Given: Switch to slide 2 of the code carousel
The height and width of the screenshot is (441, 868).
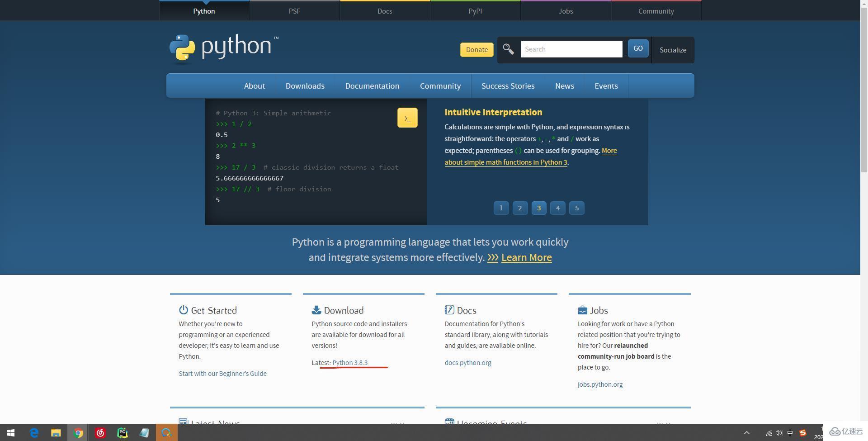Looking at the screenshot, I should tap(520, 208).
